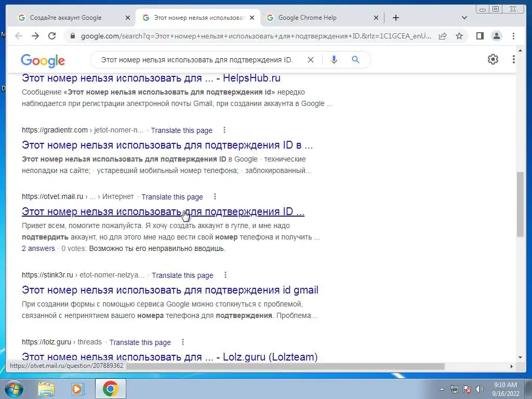Click the horizontal scroll right arrow
532x399 pixels.
(x=512, y=366)
